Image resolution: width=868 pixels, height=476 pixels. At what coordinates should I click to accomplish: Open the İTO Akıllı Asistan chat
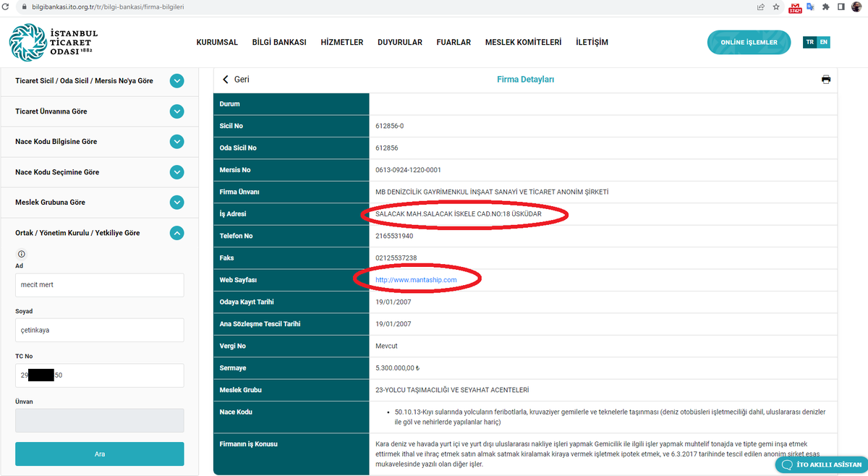point(820,464)
